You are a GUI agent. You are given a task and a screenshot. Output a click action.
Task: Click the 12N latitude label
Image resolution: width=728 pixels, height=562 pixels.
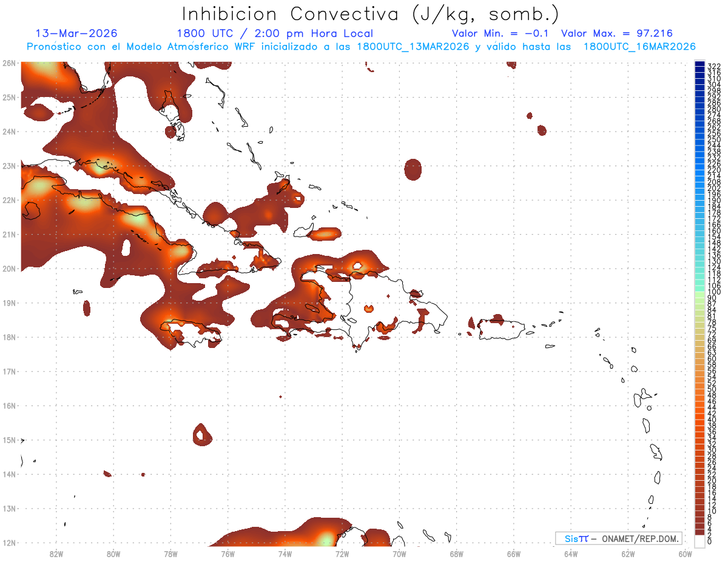(x=8, y=543)
